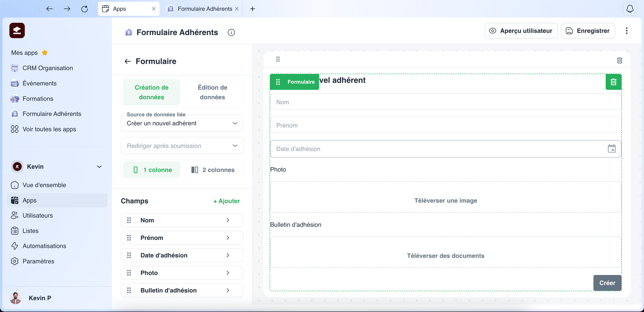Click the Aperçu utilisateur button
This screenshot has height=312, width=644.
pyautogui.click(x=521, y=31)
